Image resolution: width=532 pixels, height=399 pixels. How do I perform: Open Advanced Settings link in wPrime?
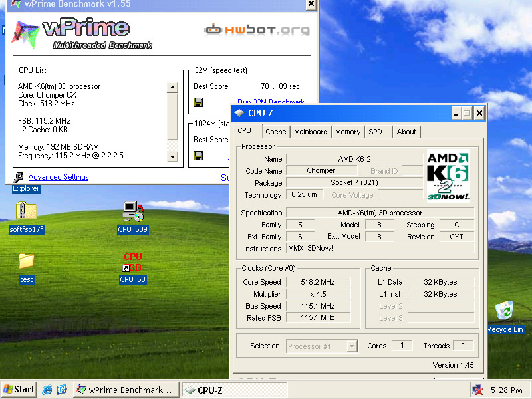(59, 177)
